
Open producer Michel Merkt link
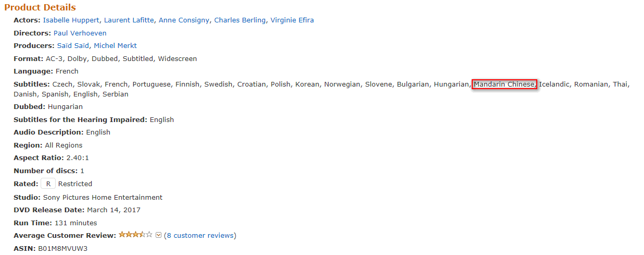point(115,46)
